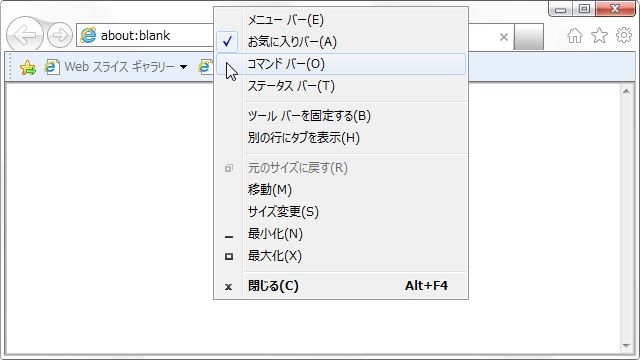Viewport: 640px width, 360px height.
Task: Select コマンド バー(O) menu entry
Action: coord(341,64)
